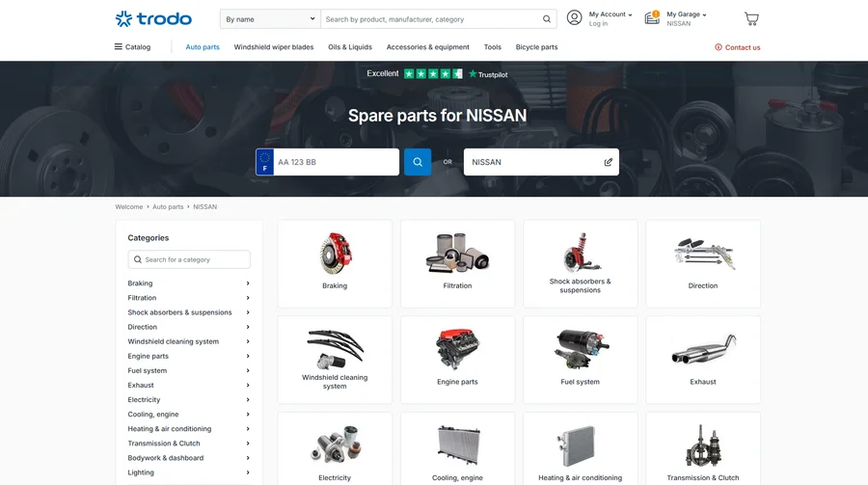
Task: Click the magnifier icon in top search bar
Action: pos(547,19)
